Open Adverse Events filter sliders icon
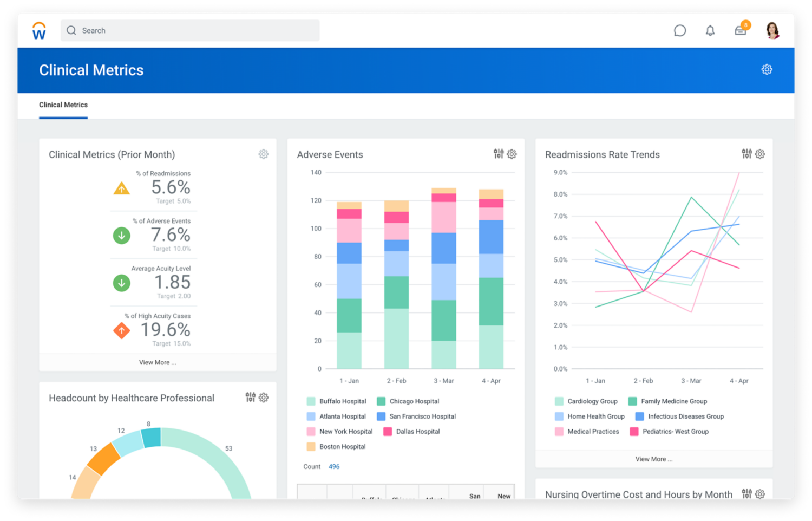Viewport: 812px width, 521px height. tap(499, 154)
